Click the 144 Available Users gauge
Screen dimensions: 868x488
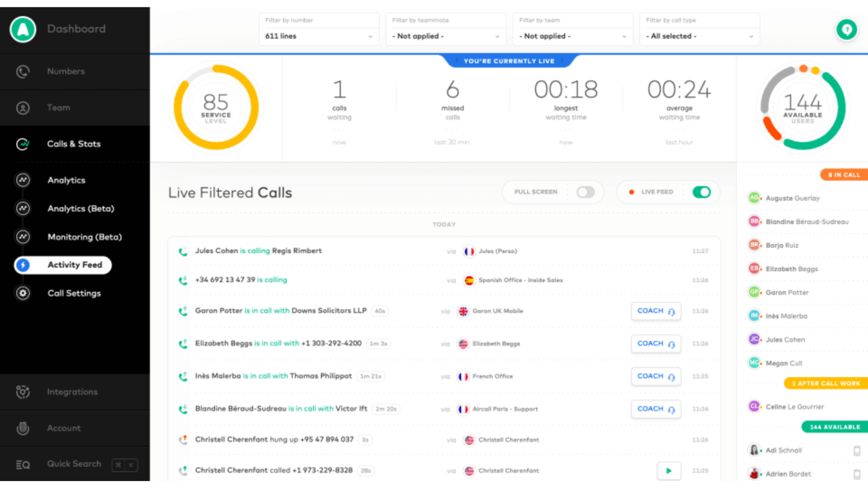803,108
